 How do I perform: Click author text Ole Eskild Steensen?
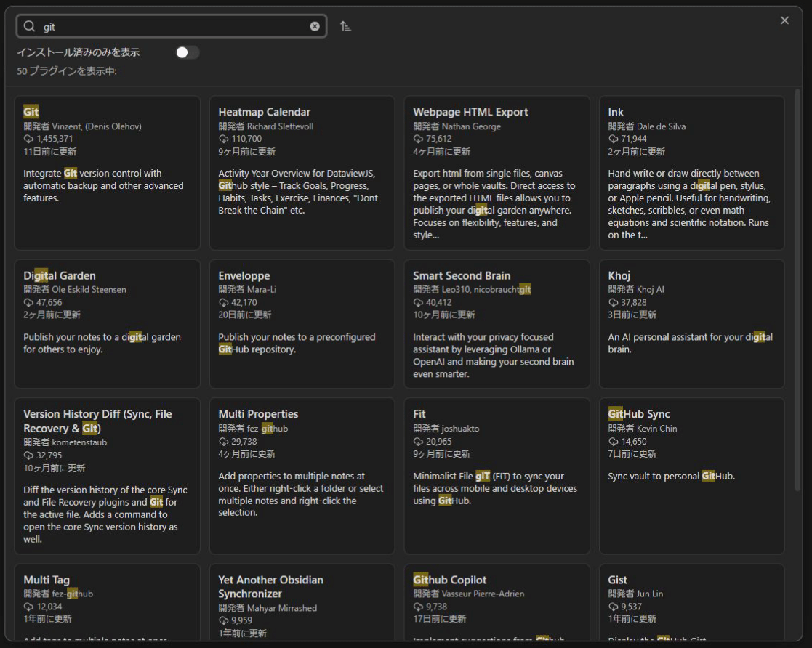click(89, 290)
